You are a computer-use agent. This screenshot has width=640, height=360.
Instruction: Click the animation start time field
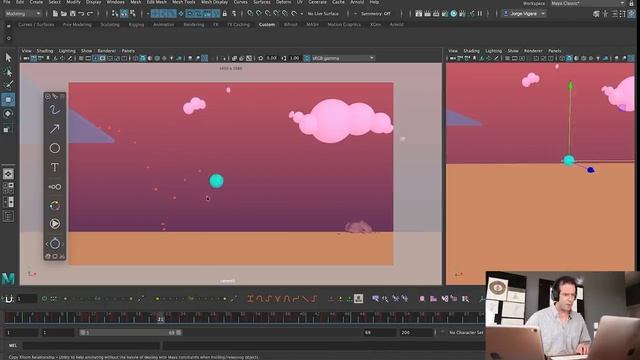(21, 333)
